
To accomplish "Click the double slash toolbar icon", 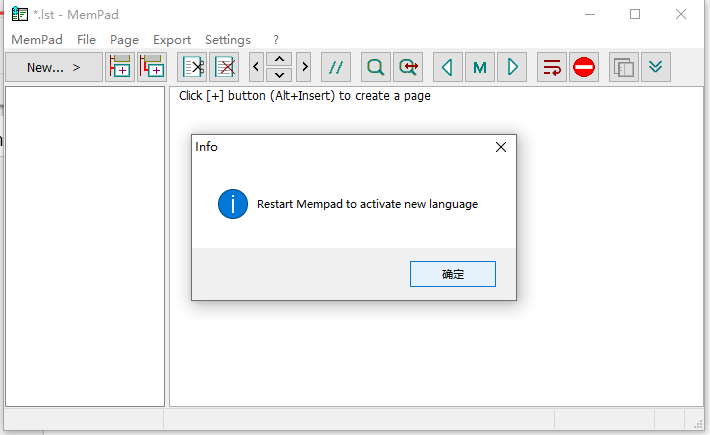I will [336, 67].
